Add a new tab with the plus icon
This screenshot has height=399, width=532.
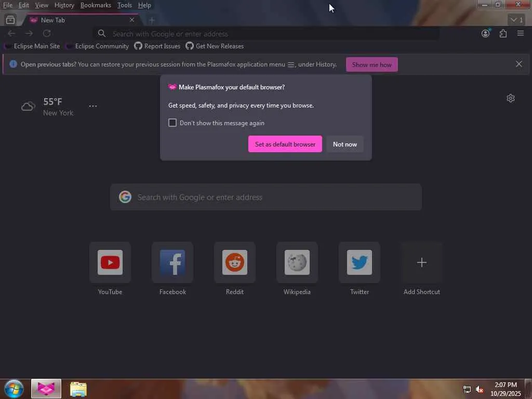152,20
